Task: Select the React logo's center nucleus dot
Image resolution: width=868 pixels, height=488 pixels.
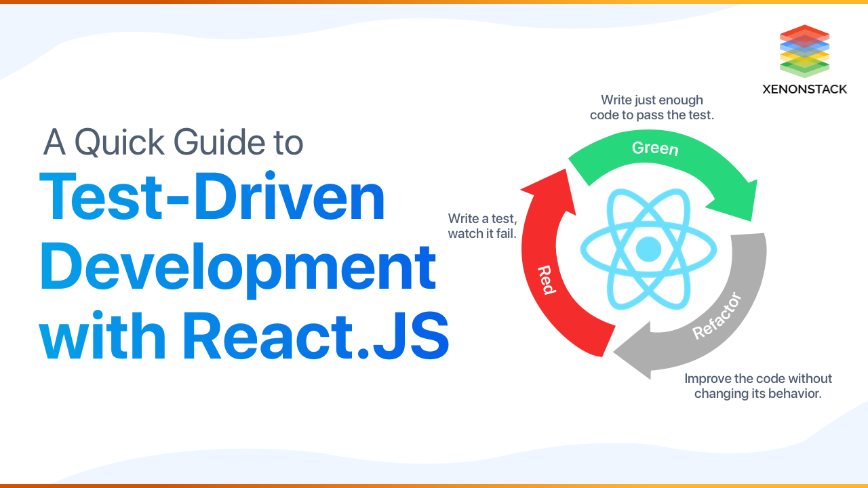Action: 650,247
